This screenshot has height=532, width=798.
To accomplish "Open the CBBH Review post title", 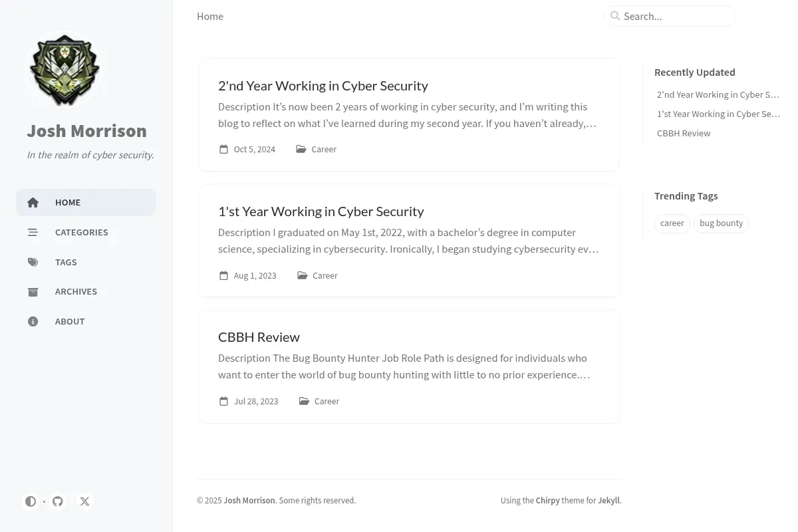I will pyautogui.click(x=259, y=336).
